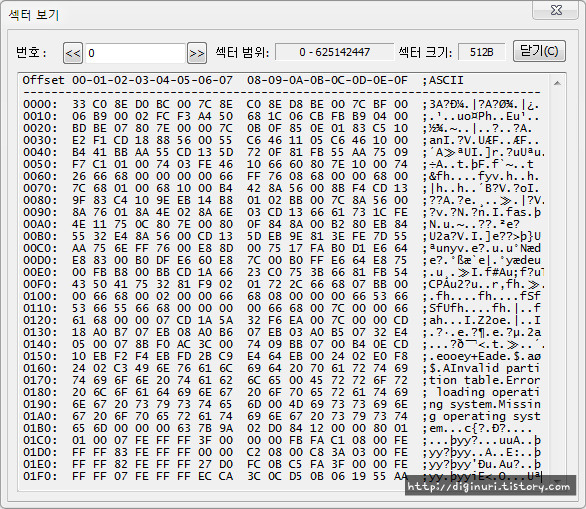
Task: Select the ;ASCII column header
Action: 443,80
